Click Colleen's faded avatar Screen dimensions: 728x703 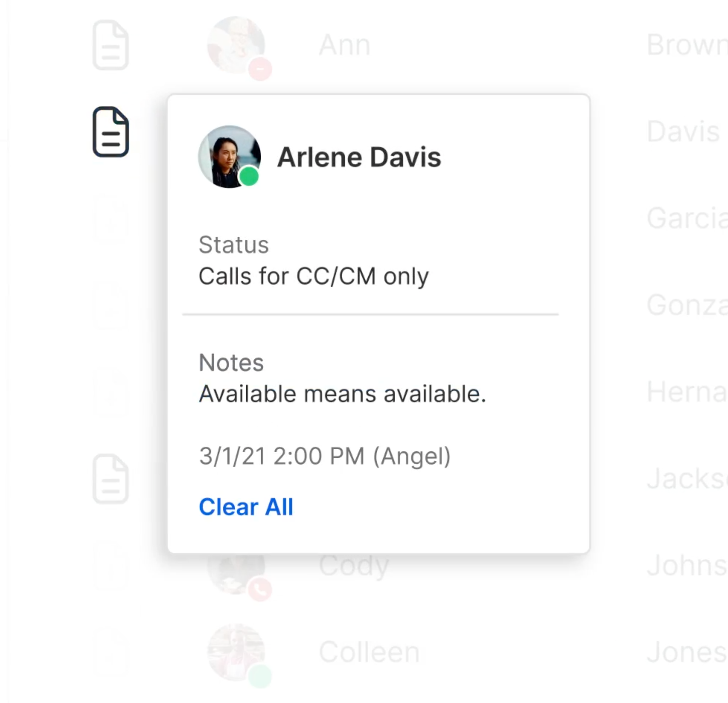(x=236, y=652)
